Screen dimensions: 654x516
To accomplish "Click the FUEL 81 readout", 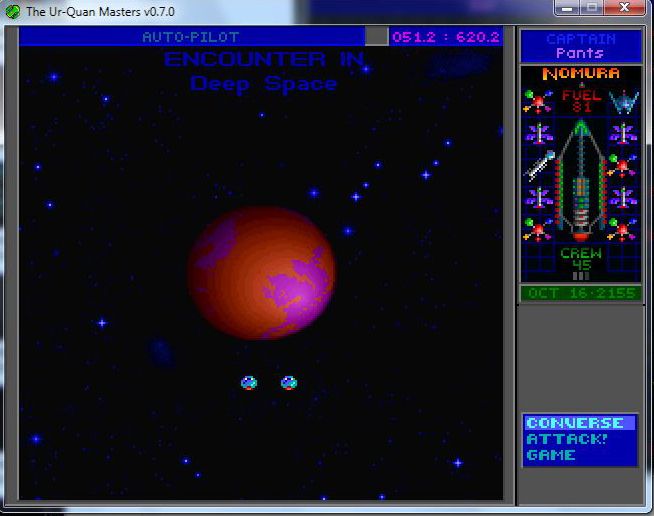I will 581,101.
